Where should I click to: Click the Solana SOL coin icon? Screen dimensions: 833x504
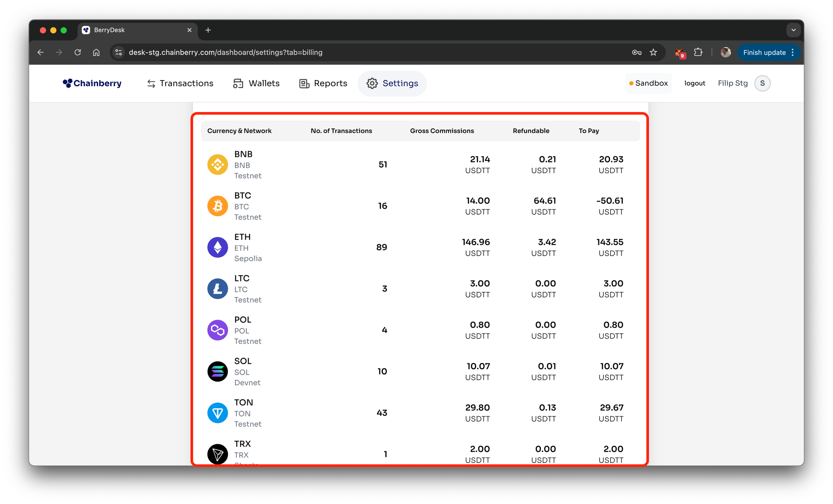coord(218,371)
